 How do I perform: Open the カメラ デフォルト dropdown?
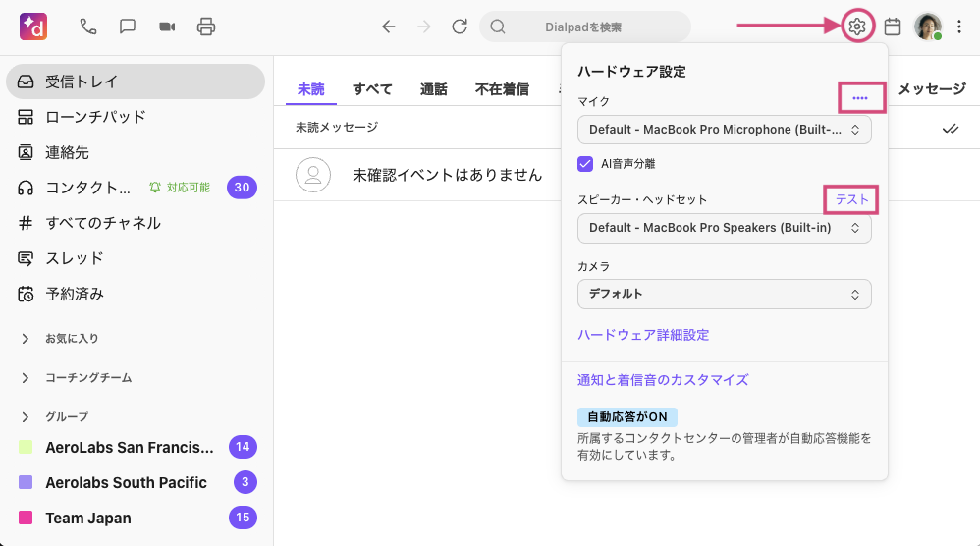725,294
